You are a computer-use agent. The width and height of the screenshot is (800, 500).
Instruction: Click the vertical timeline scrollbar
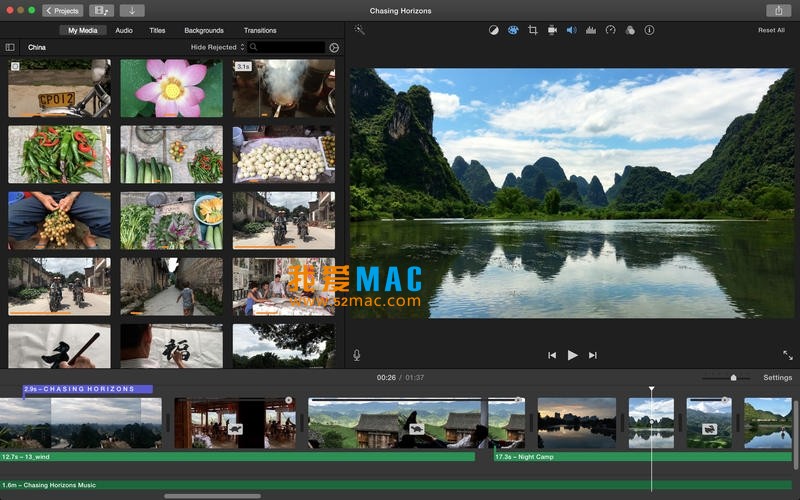click(796, 434)
